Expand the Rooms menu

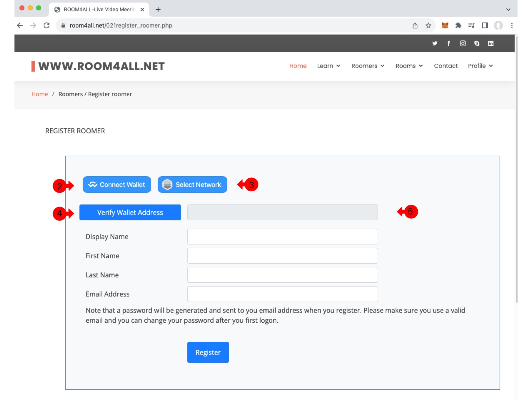[409, 66]
